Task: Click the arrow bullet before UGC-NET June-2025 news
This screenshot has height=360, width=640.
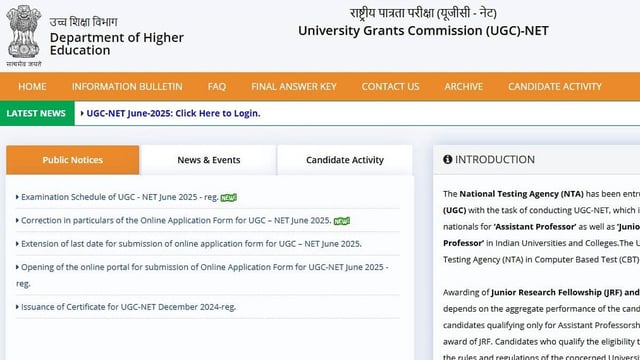Action: (x=82, y=113)
